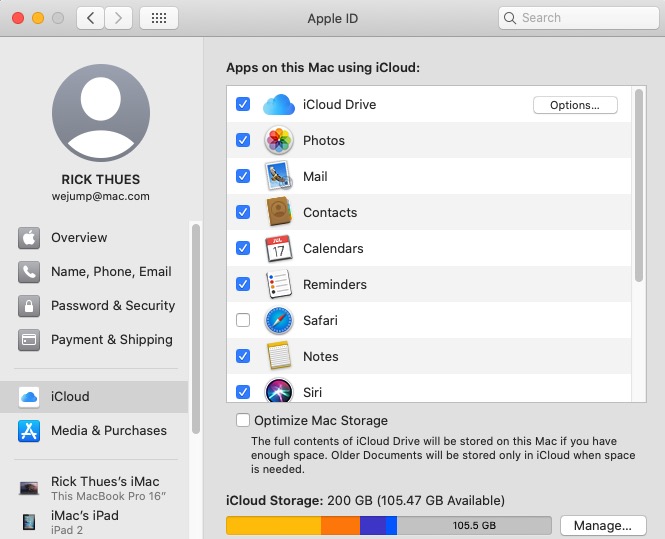Image resolution: width=665 pixels, height=539 pixels.
Task: Uncheck the Photos checkbox
Action: point(243,140)
